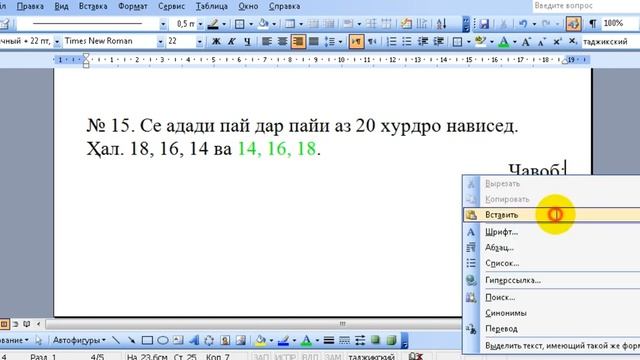This screenshot has width=640, height=360.
Task: Open arrow style options
Action: [x=360, y=340]
